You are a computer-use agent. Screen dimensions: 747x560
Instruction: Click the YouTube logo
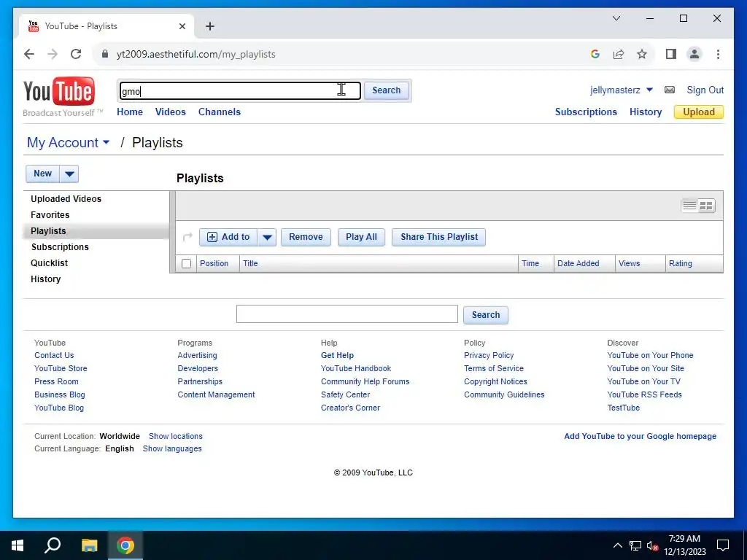[59, 91]
